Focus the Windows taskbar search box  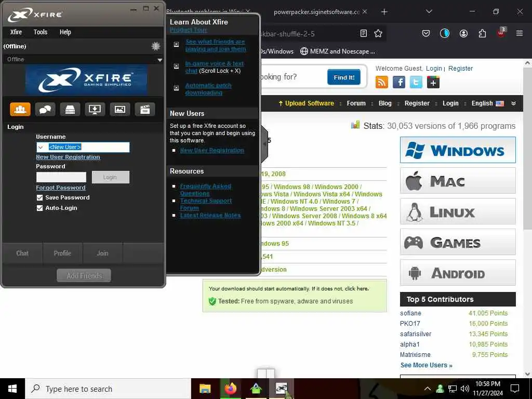pos(108,389)
